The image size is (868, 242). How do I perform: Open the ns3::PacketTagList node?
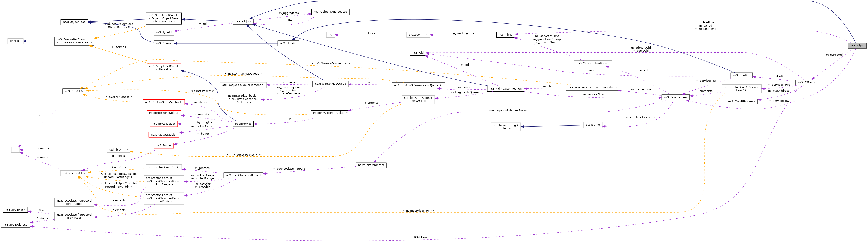tap(164, 135)
